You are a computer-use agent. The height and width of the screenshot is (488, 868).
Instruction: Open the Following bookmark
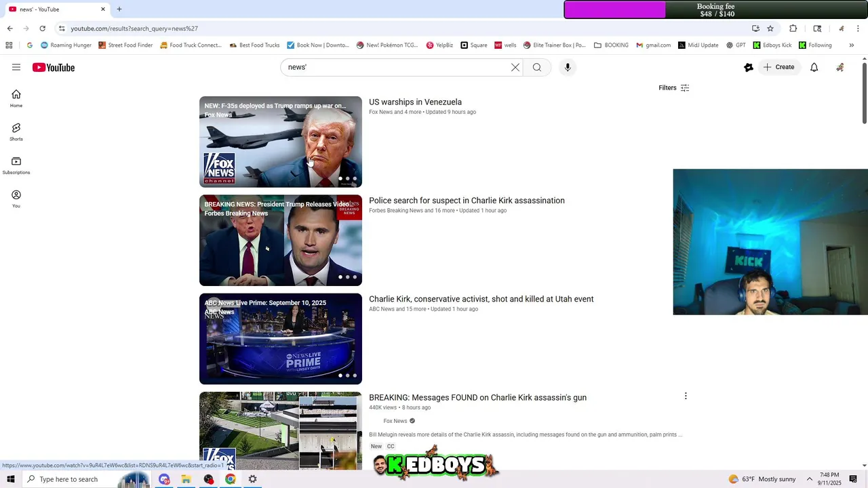(x=815, y=45)
